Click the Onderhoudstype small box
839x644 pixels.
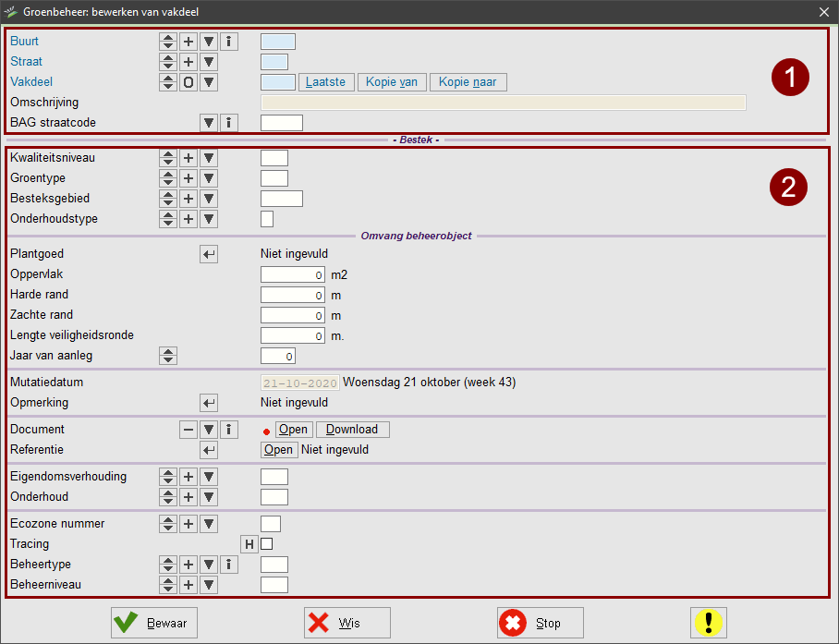click(x=267, y=219)
